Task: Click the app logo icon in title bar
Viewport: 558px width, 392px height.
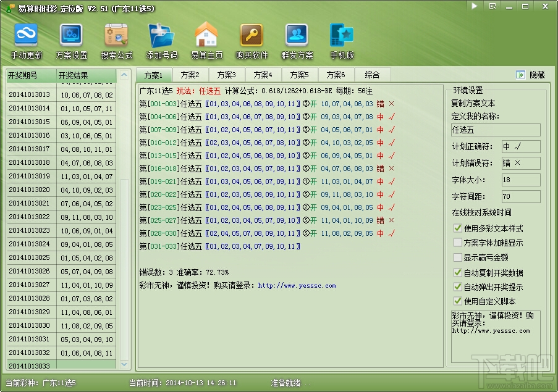Action: (x=10, y=8)
